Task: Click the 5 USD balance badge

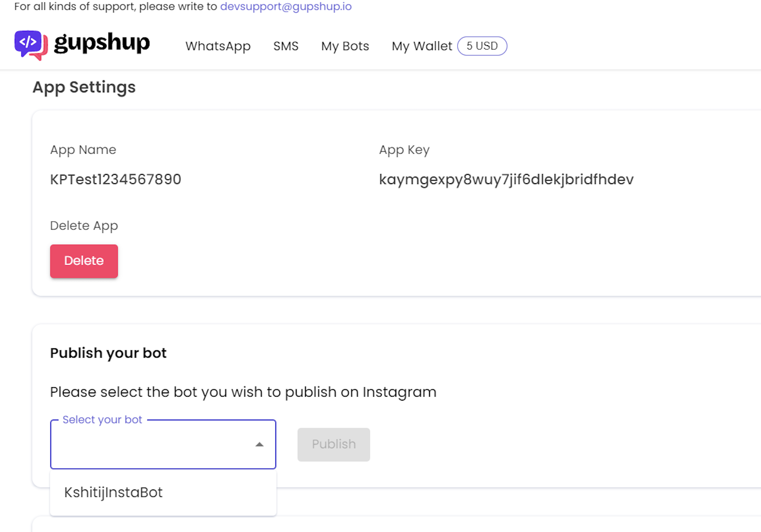Action: (x=482, y=46)
